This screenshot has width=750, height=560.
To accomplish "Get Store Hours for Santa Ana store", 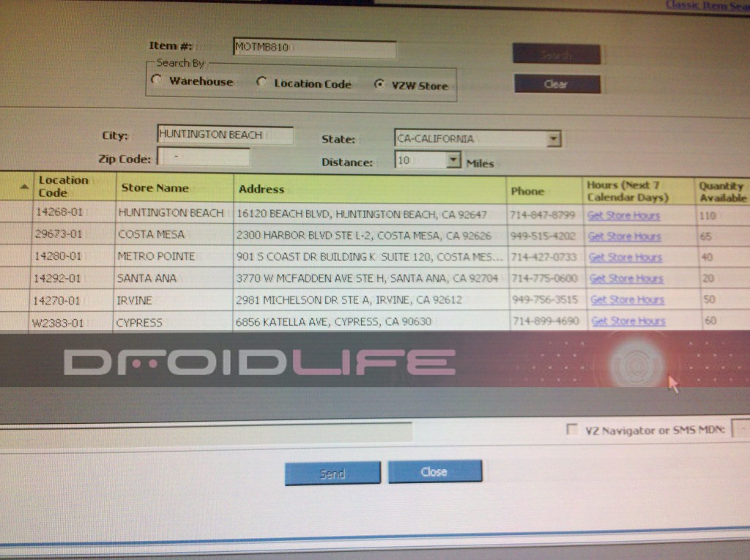I will click(x=626, y=278).
